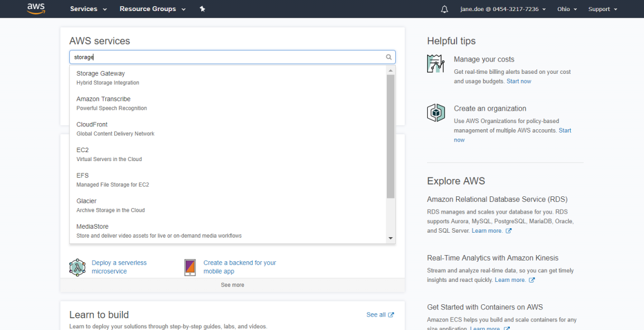Click the pin shortcuts icon
Viewport: 644px width, 330px height.
tap(202, 9)
